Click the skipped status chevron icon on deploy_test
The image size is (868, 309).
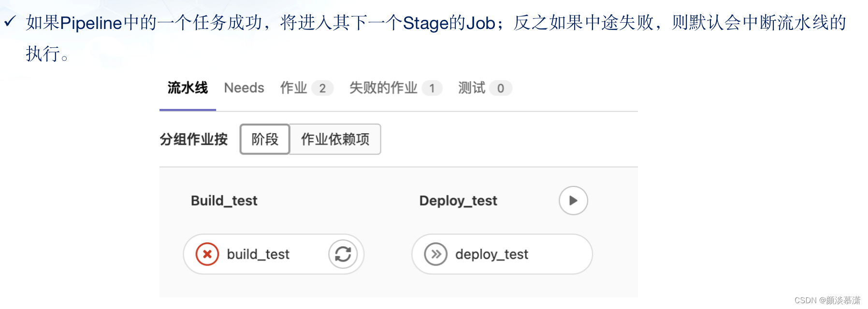coord(436,254)
